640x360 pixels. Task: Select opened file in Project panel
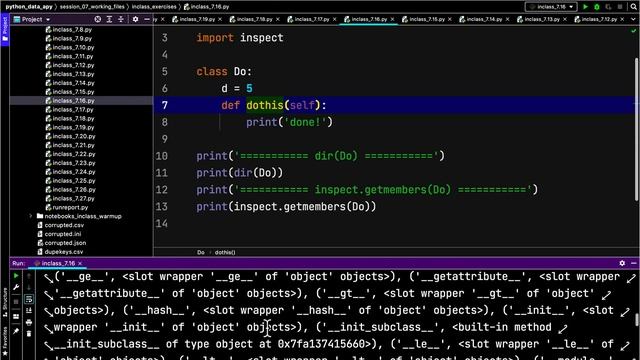(x=98, y=19)
